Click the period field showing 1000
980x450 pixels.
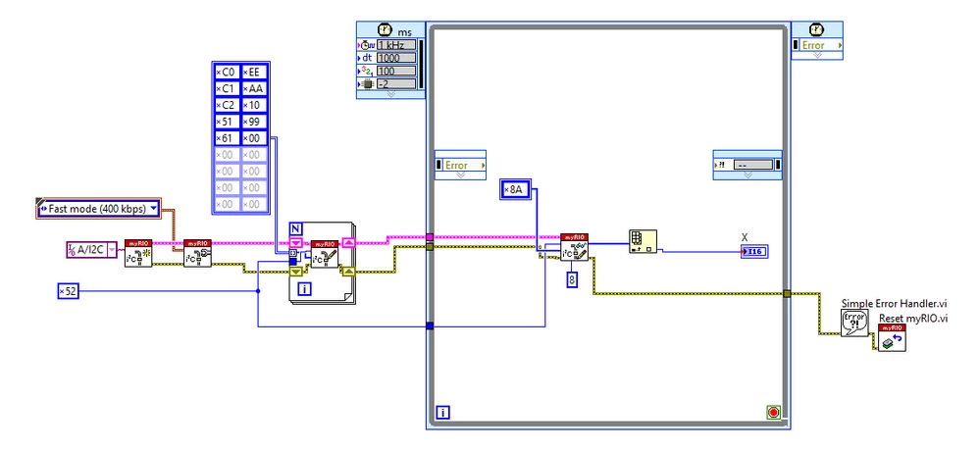coord(395,58)
